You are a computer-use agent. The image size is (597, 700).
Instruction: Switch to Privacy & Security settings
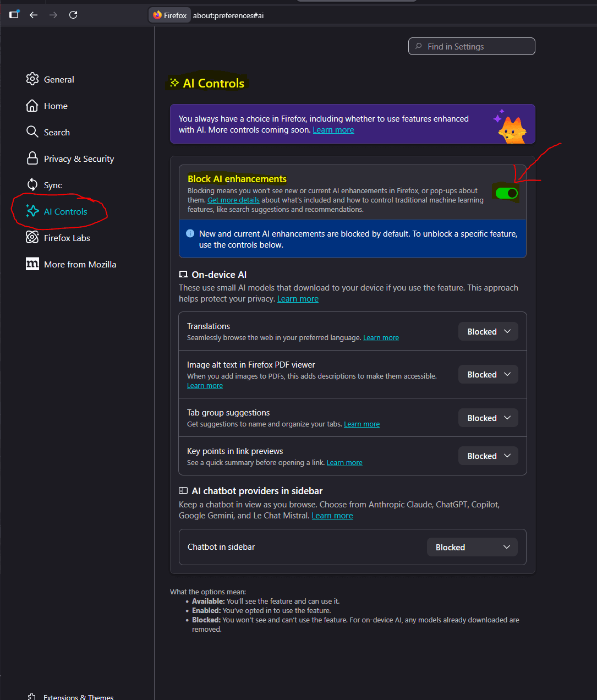click(79, 158)
